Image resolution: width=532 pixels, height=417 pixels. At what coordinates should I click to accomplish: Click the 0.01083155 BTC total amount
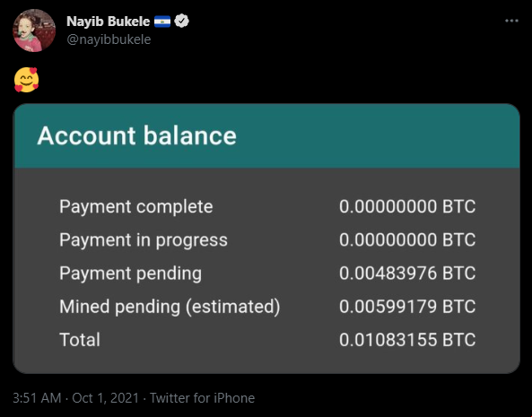pyautogui.click(x=407, y=340)
